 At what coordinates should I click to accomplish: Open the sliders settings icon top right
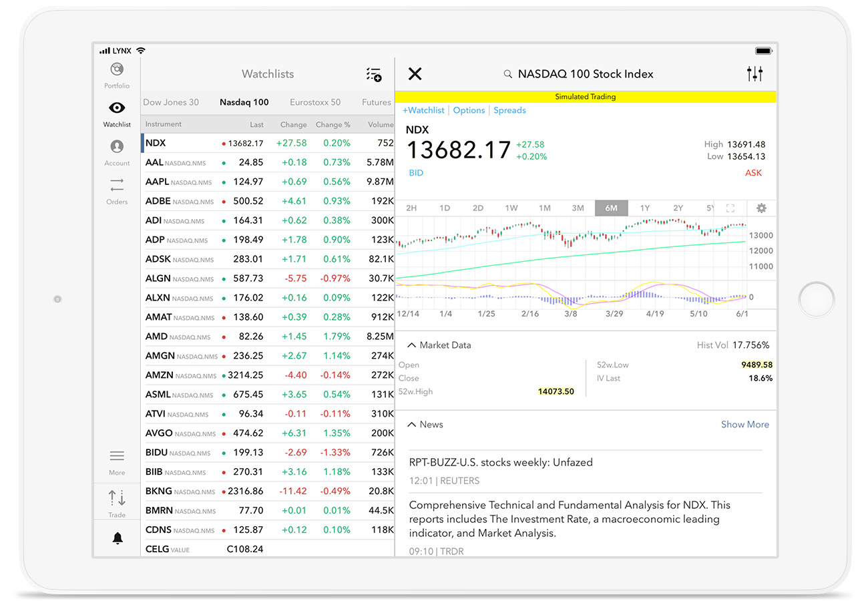(755, 73)
